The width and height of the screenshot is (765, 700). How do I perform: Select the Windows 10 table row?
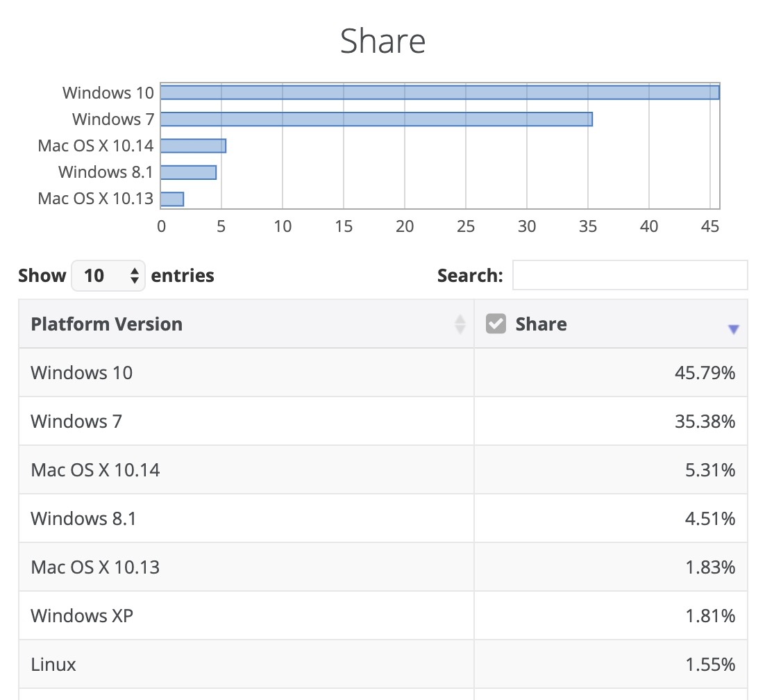[x=82, y=373]
